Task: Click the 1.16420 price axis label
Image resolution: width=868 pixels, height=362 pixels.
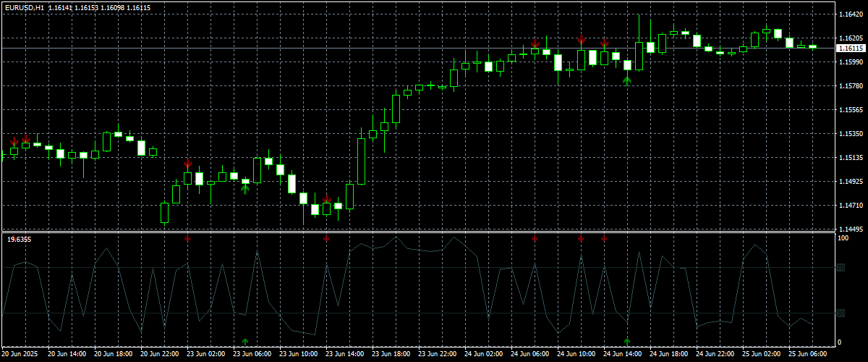Action: [x=851, y=14]
